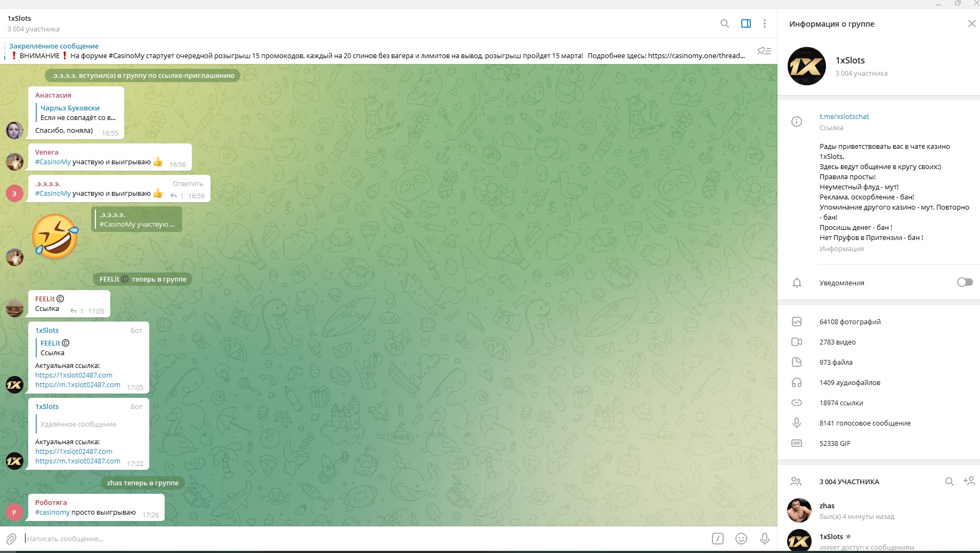Viewport: 980px width, 553px height.
Task: Jump to quoted Чарльз Буковски message
Action: click(77, 113)
